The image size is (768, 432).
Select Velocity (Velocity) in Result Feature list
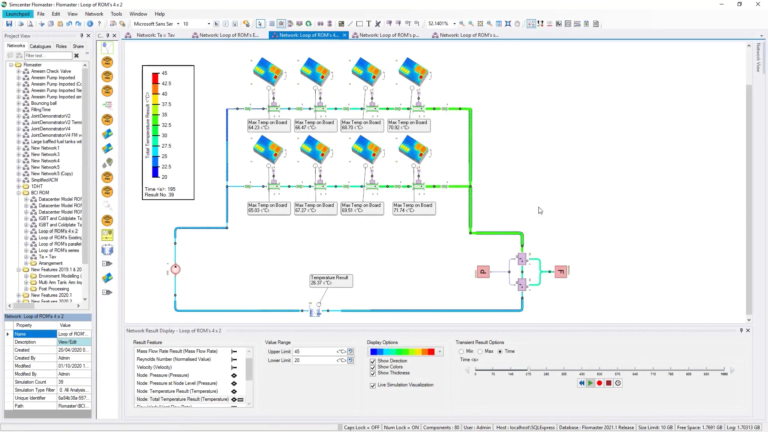click(154, 367)
